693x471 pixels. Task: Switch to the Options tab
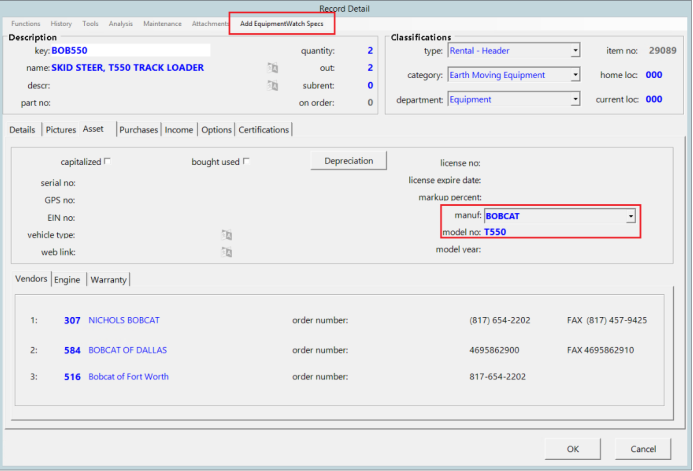216,129
